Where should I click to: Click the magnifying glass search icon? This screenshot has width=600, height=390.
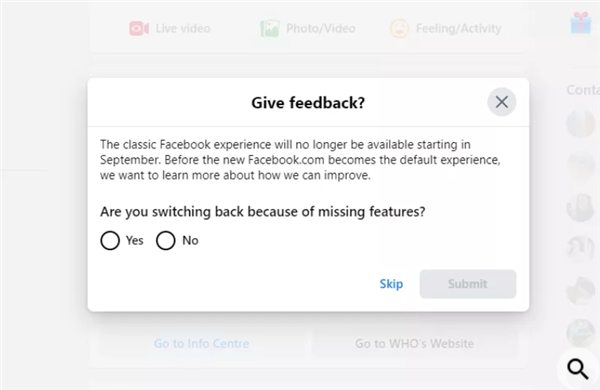point(577,369)
